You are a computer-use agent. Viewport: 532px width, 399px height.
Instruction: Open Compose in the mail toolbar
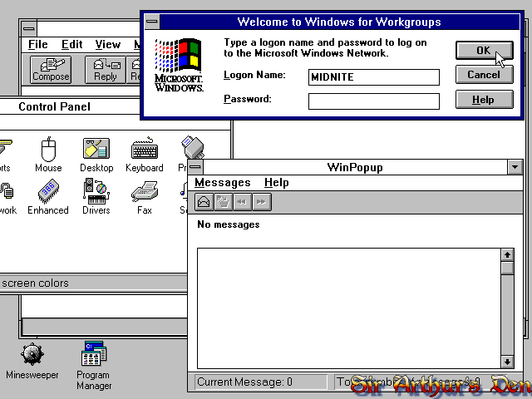(x=51, y=70)
